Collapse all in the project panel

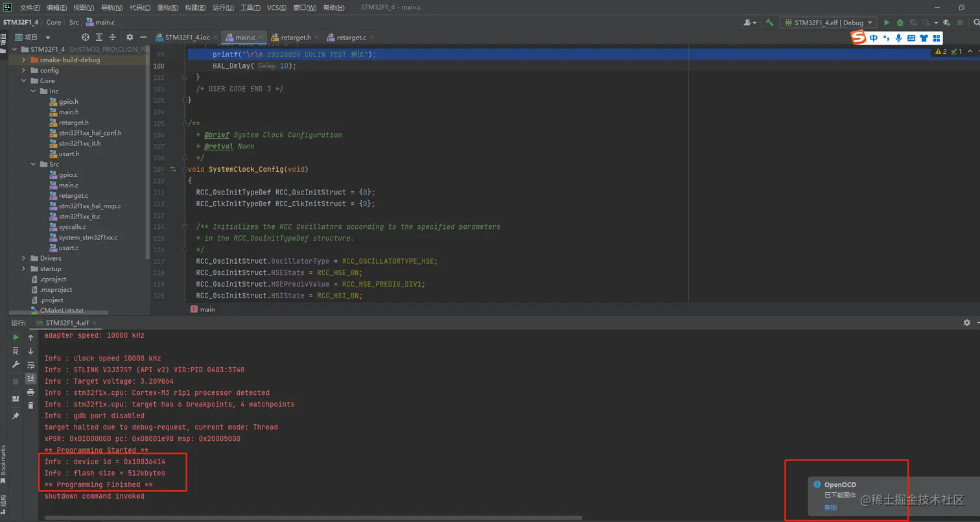pyautogui.click(x=113, y=38)
